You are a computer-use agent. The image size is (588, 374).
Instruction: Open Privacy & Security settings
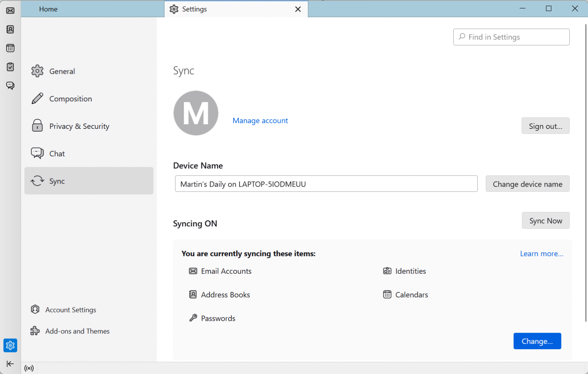79,126
